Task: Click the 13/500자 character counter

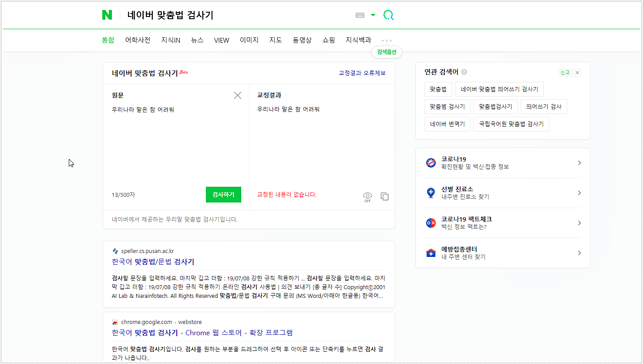Action: pyautogui.click(x=123, y=195)
